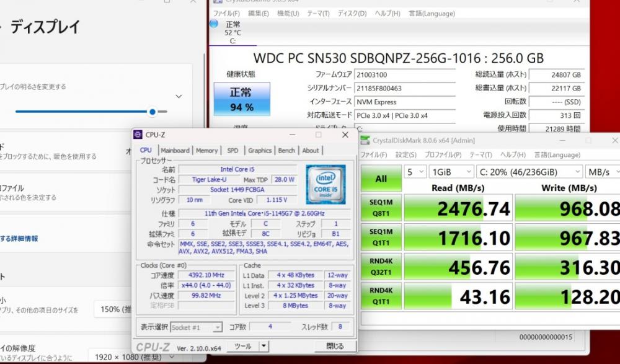Viewport: 620px width, 364px height.
Task: Click the Tiger Lake-U code name field
Action: [210, 179]
